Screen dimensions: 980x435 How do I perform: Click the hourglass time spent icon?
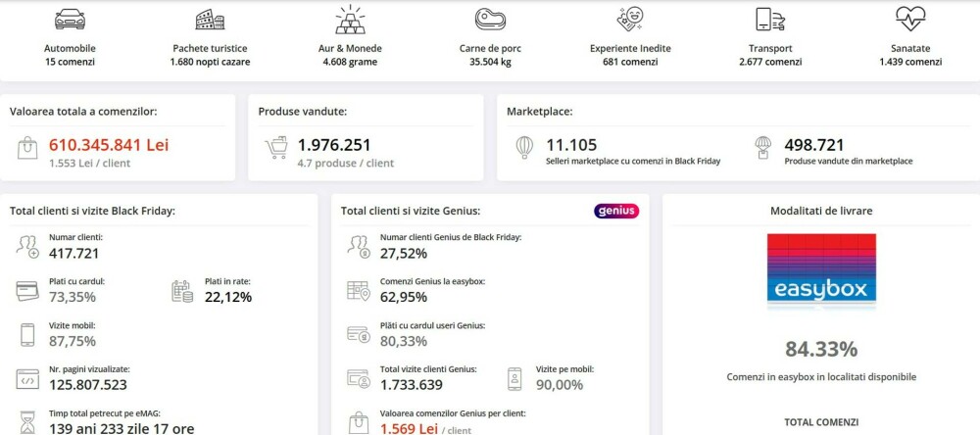pyautogui.click(x=27, y=419)
